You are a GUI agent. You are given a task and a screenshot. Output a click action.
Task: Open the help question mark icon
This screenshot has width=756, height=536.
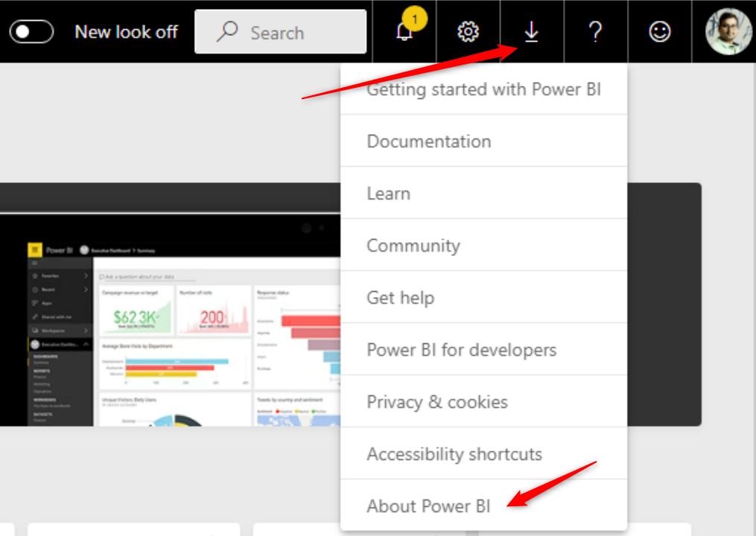coord(594,32)
